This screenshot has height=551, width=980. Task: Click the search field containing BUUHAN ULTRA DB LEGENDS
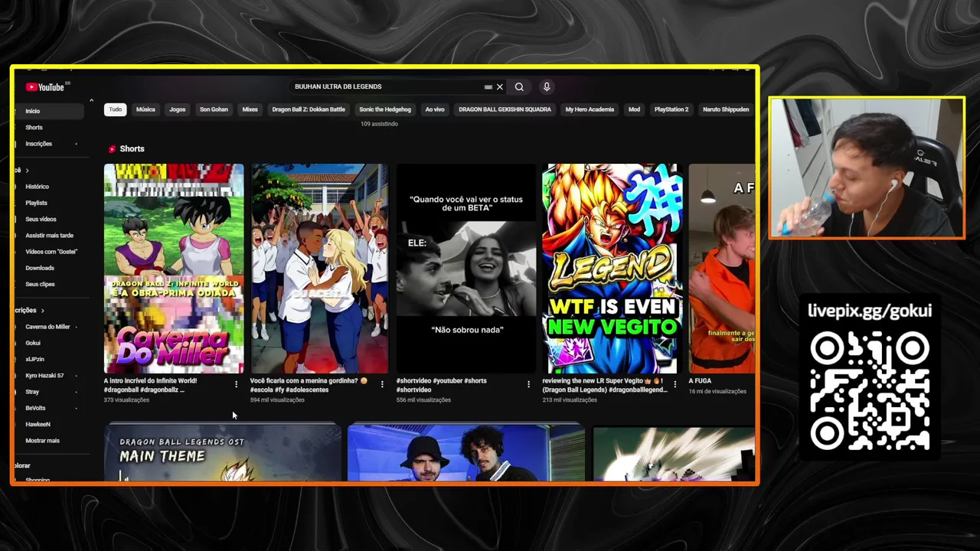(387, 87)
